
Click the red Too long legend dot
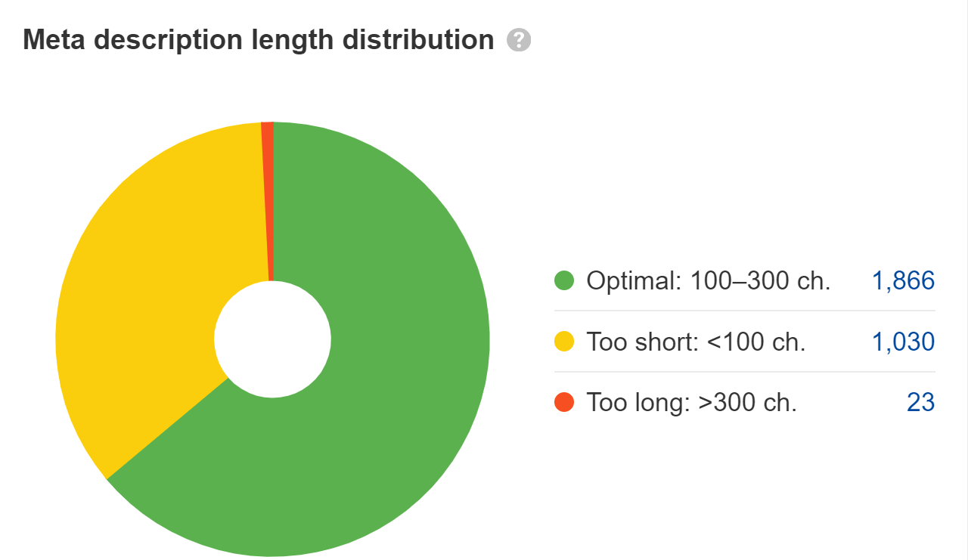tap(564, 402)
